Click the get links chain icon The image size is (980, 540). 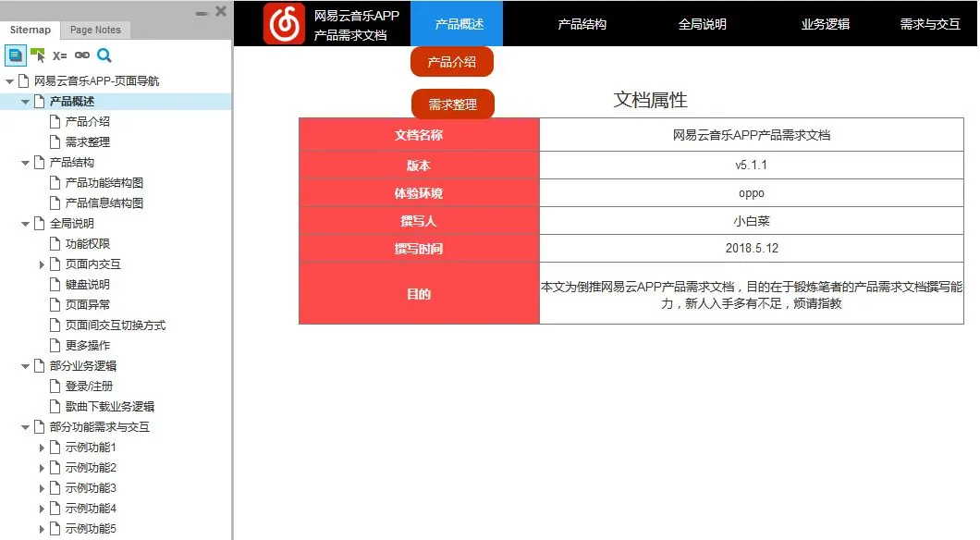point(82,55)
